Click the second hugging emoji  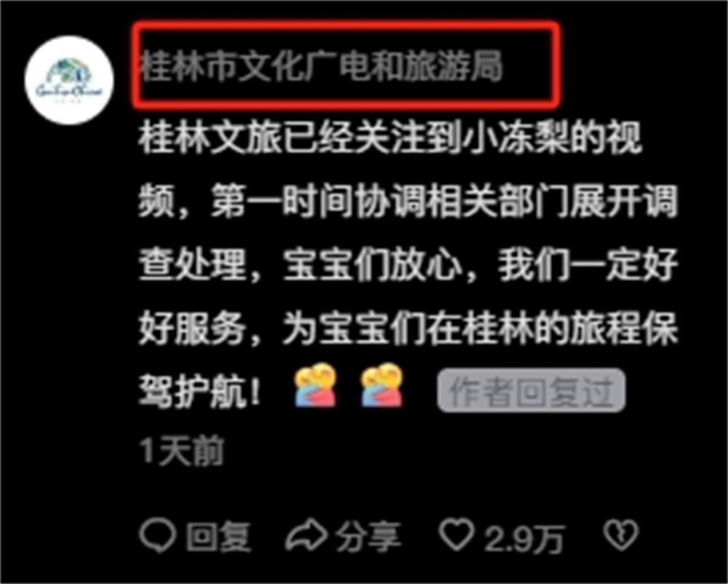pos(382,386)
